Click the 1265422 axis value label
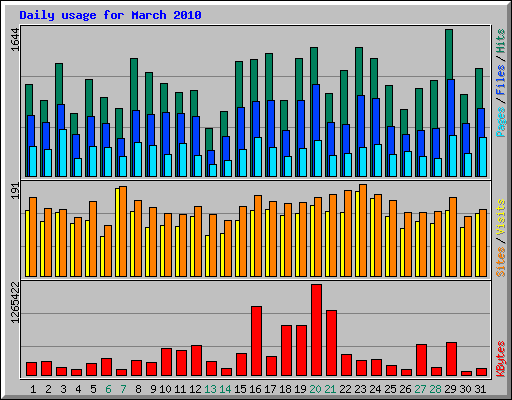This screenshot has height=400, width=512. [15, 302]
